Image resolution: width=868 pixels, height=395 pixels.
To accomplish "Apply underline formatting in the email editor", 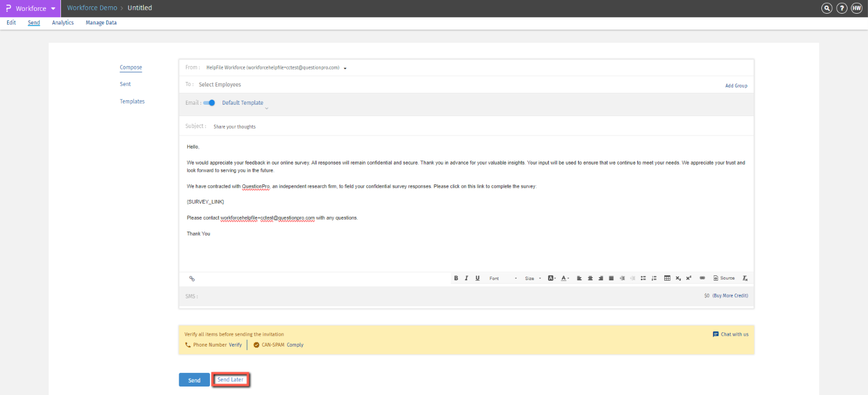I will tap(478, 278).
